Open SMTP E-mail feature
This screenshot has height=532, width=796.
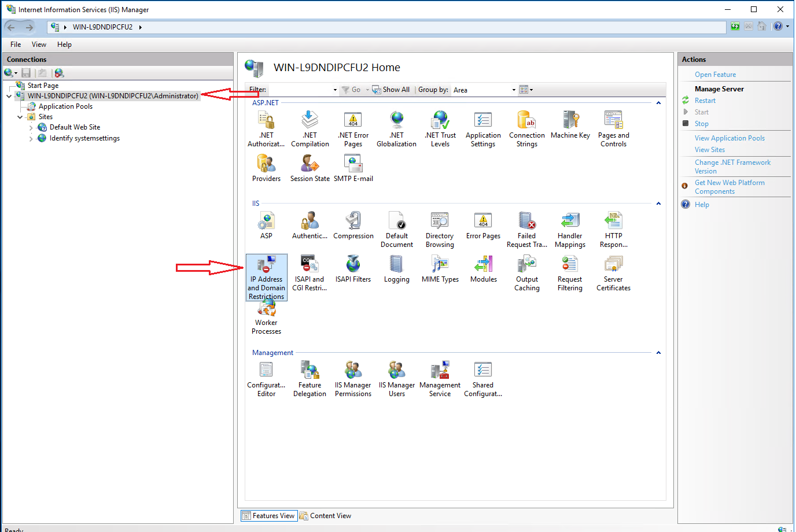[353, 168]
